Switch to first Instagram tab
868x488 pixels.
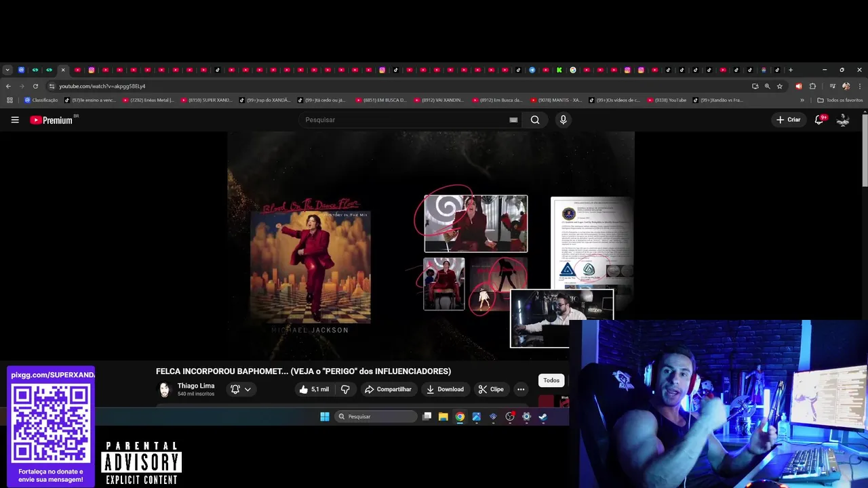(92, 70)
